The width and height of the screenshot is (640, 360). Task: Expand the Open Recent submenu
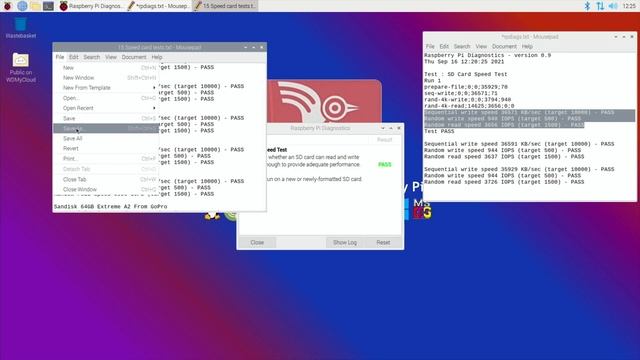[x=106, y=108]
